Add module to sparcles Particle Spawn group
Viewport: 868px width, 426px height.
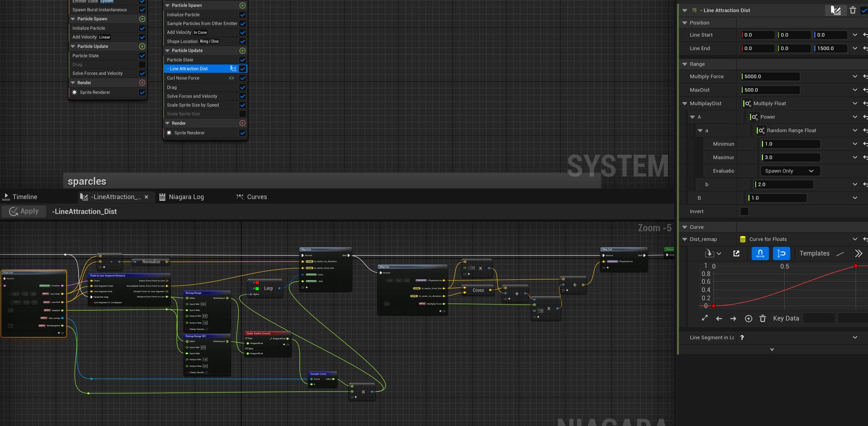242,5
